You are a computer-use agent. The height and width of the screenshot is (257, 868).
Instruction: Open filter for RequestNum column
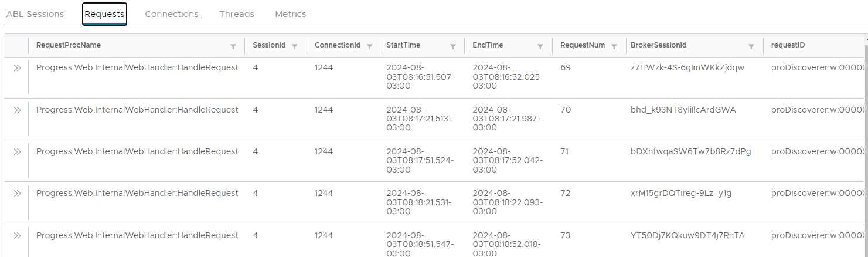[x=614, y=46]
